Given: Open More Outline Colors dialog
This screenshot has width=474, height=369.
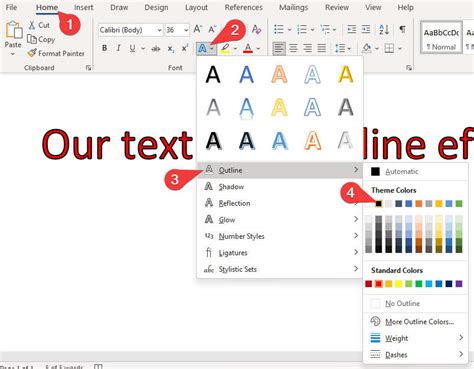Looking at the screenshot, I should coord(415,322).
